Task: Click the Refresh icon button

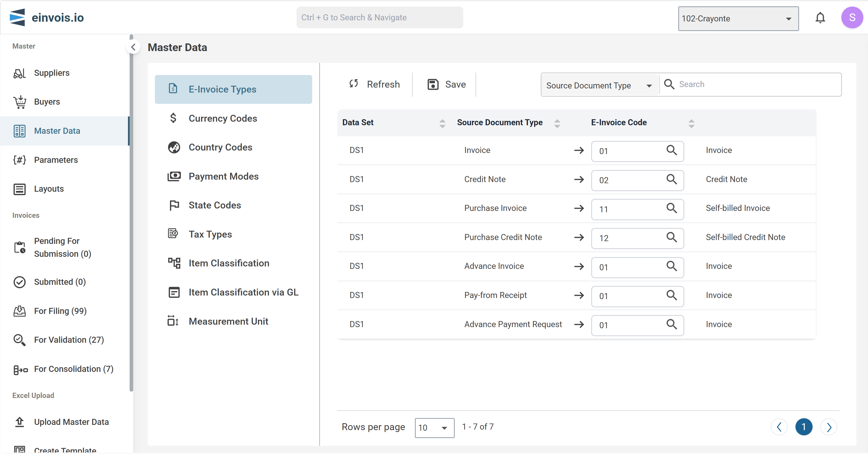Action: click(x=375, y=84)
